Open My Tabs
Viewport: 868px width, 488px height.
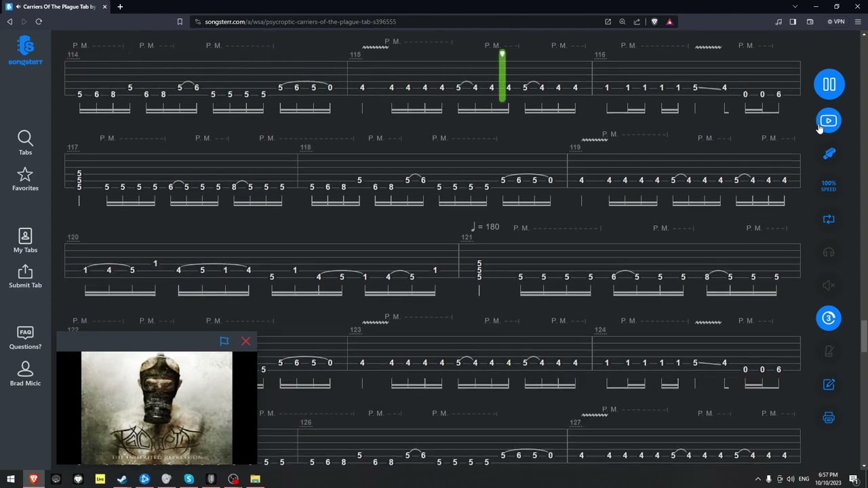[25, 241]
